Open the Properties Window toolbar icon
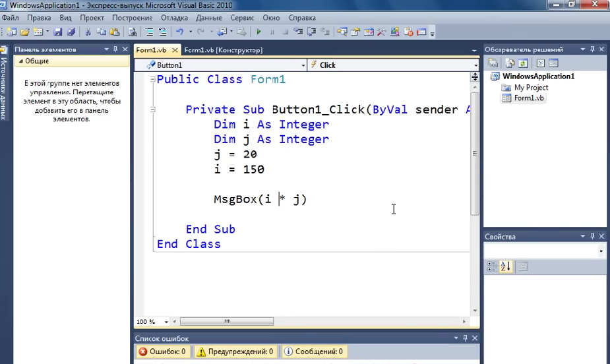 pyautogui.click(x=355, y=32)
